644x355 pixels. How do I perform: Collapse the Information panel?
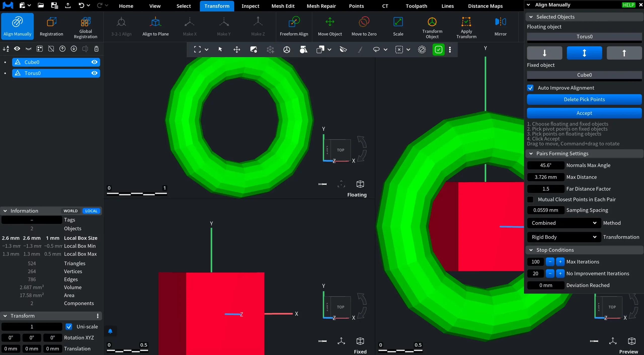[5, 211]
